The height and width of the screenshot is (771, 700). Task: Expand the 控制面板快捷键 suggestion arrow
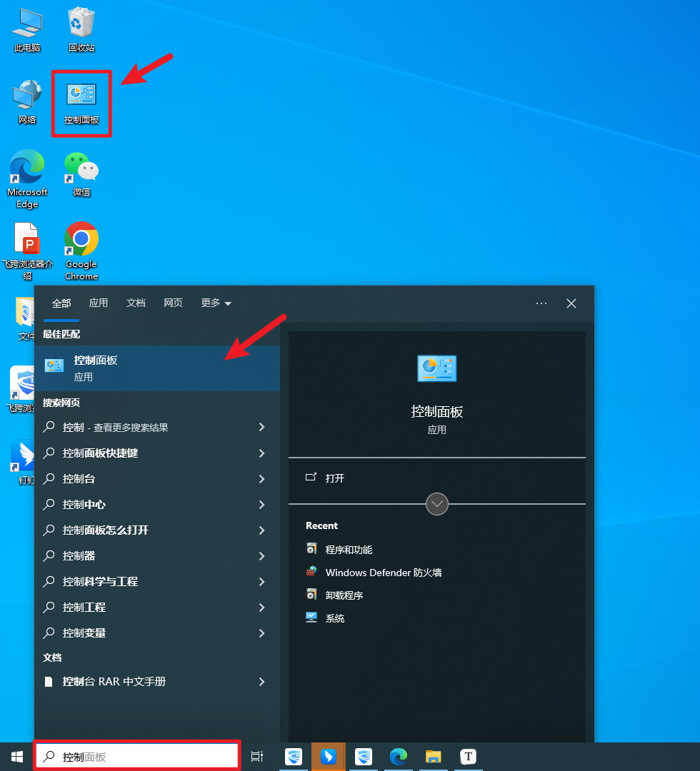pos(261,453)
